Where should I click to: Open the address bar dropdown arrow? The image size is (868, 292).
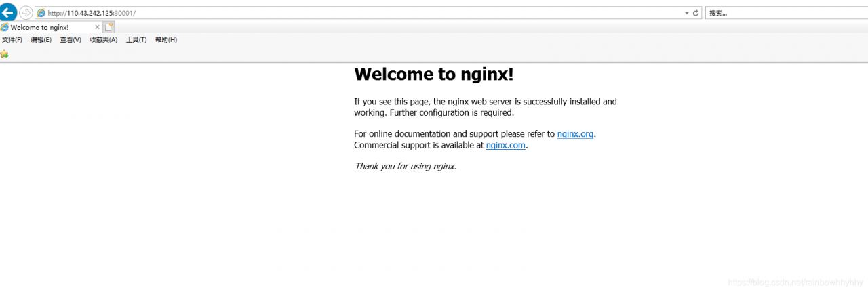coord(686,13)
